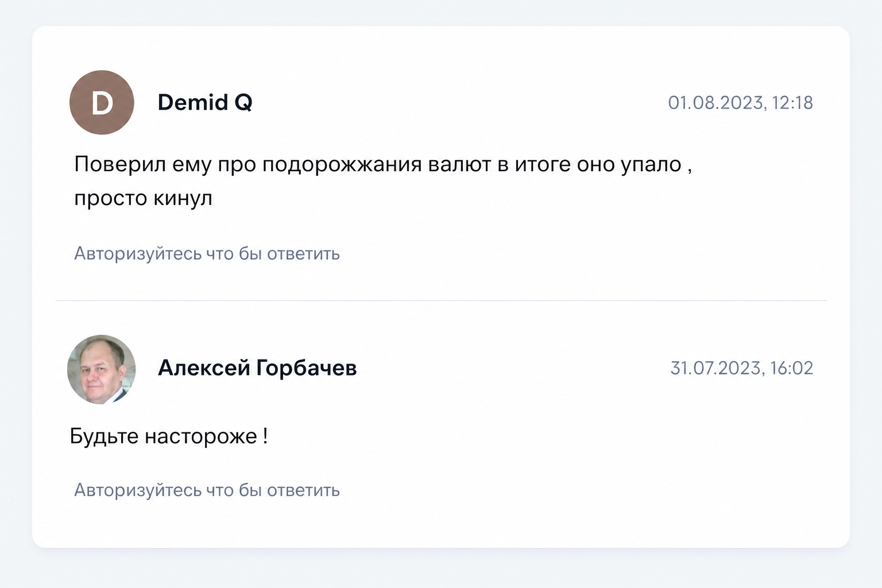Open Demid Q's profile name
The width and height of the screenshot is (882, 588).
(x=205, y=102)
